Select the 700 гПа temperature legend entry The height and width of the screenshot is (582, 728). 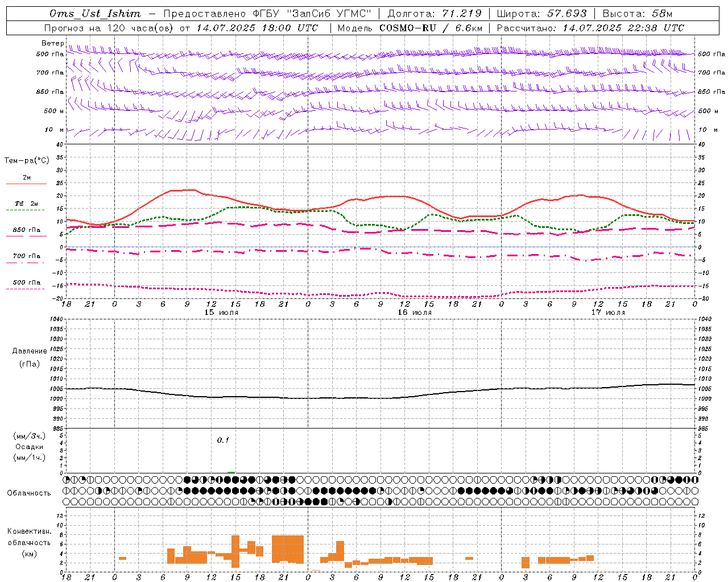pos(26,256)
